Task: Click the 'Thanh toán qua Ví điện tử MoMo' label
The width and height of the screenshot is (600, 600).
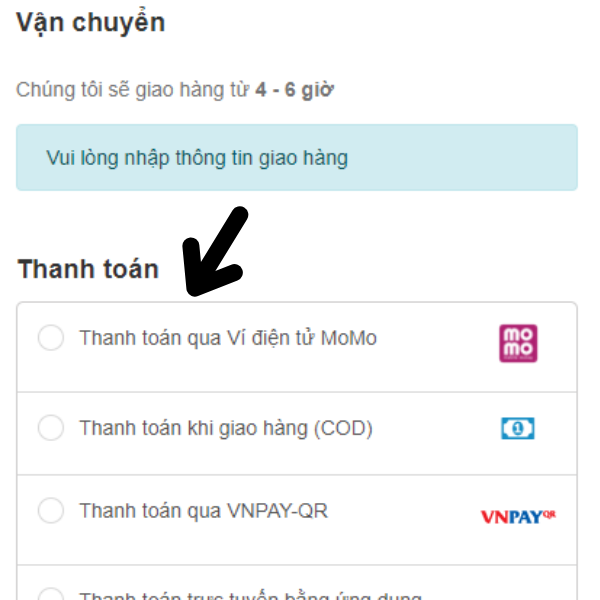Action: (228, 338)
